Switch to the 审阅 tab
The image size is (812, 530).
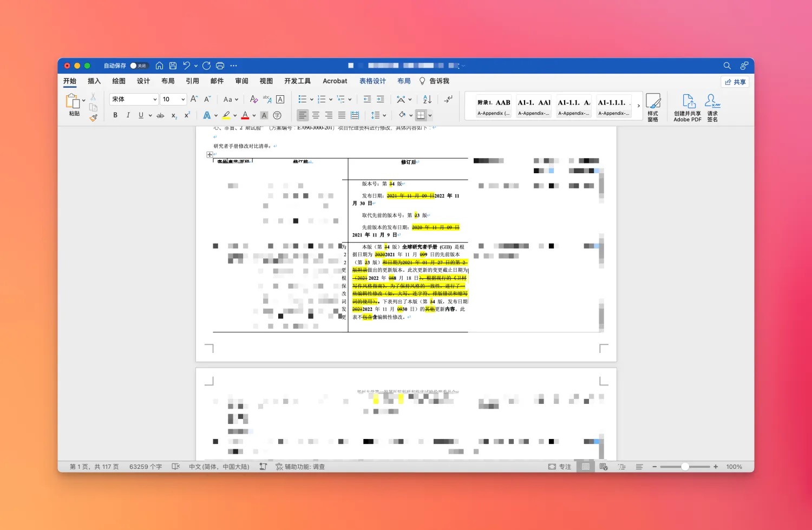(241, 81)
